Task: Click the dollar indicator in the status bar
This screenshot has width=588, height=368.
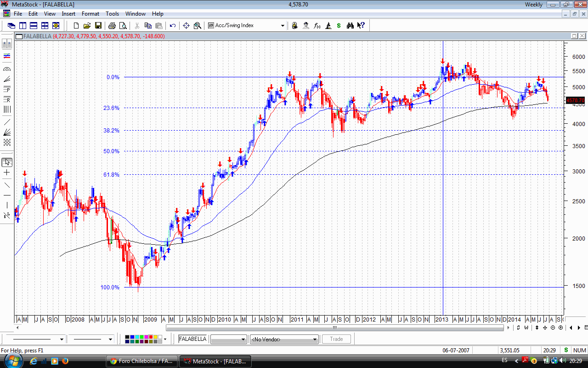Action: point(566,350)
